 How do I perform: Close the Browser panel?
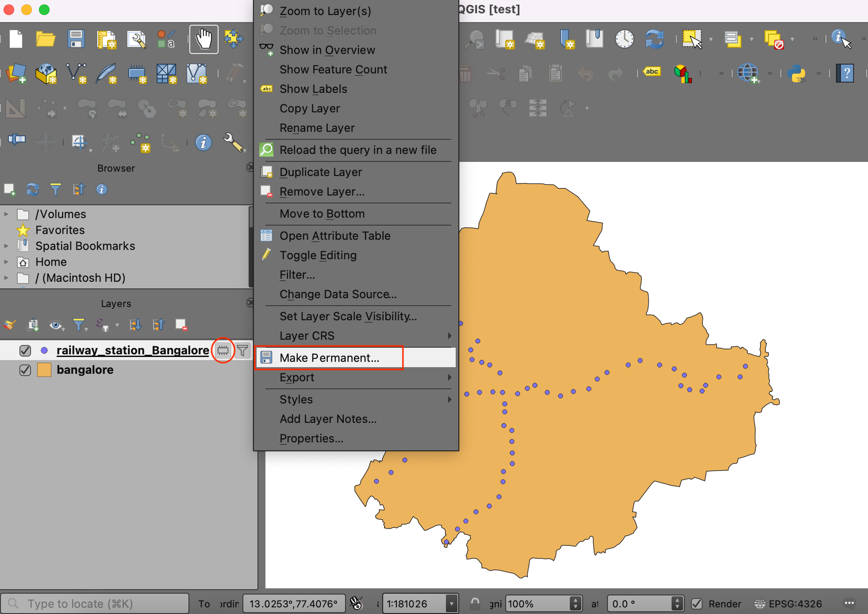[250, 167]
